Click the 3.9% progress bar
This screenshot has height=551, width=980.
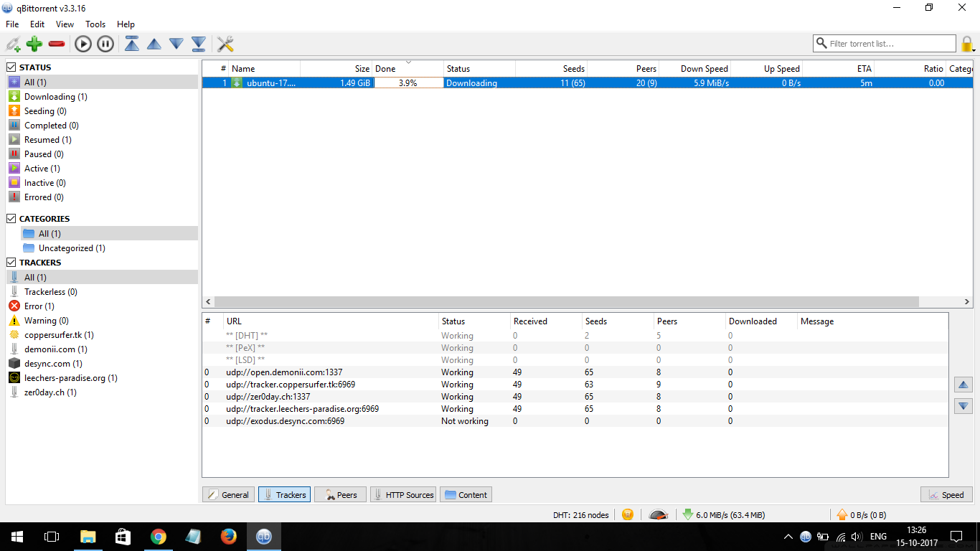tap(408, 83)
